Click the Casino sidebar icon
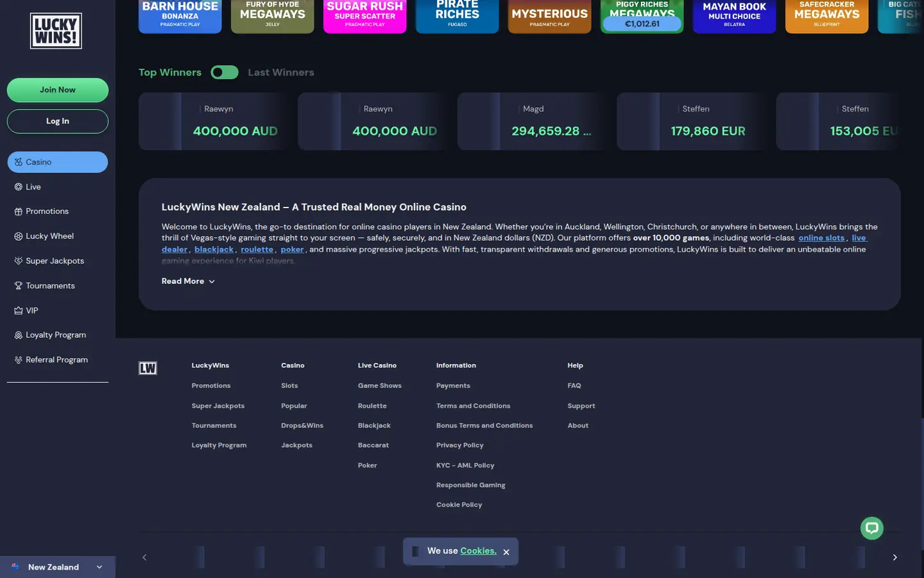Image resolution: width=924 pixels, height=578 pixels. pos(18,162)
